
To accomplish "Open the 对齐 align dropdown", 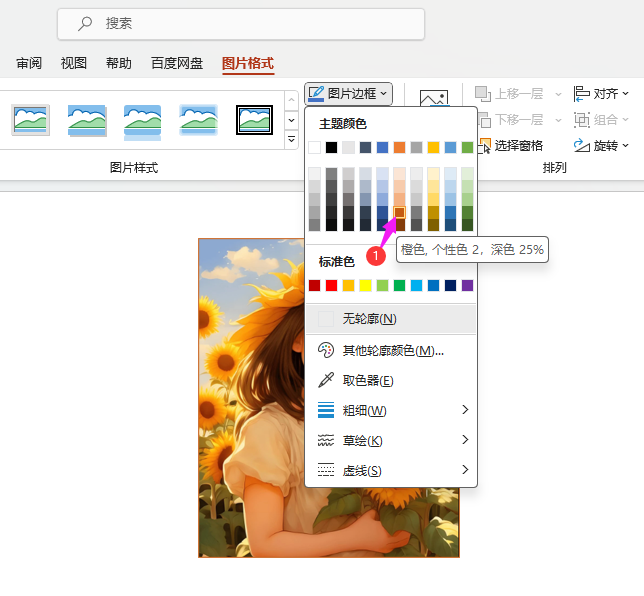I will point(601,94).
